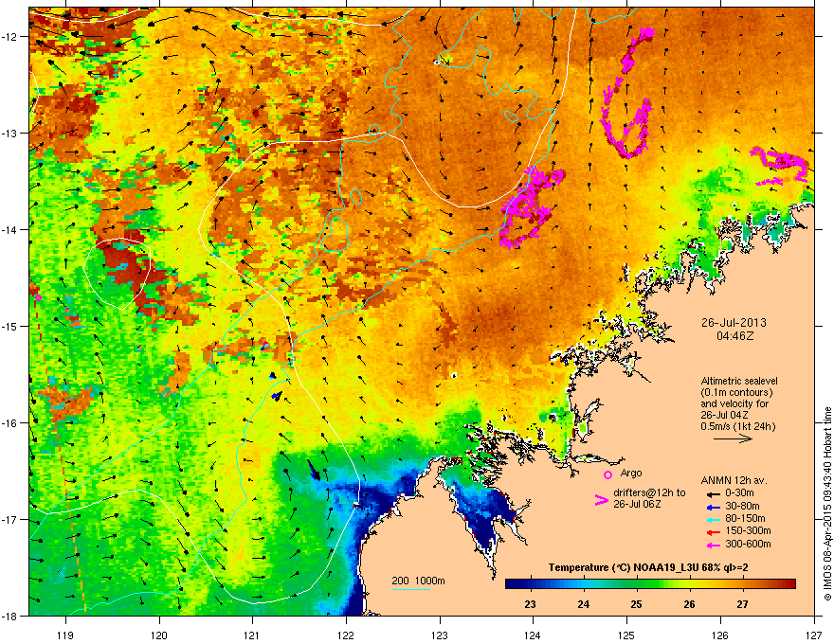Click the temperature colour scale bar
This screenshot has height=644, width=834.
click(x=650, y=583)
